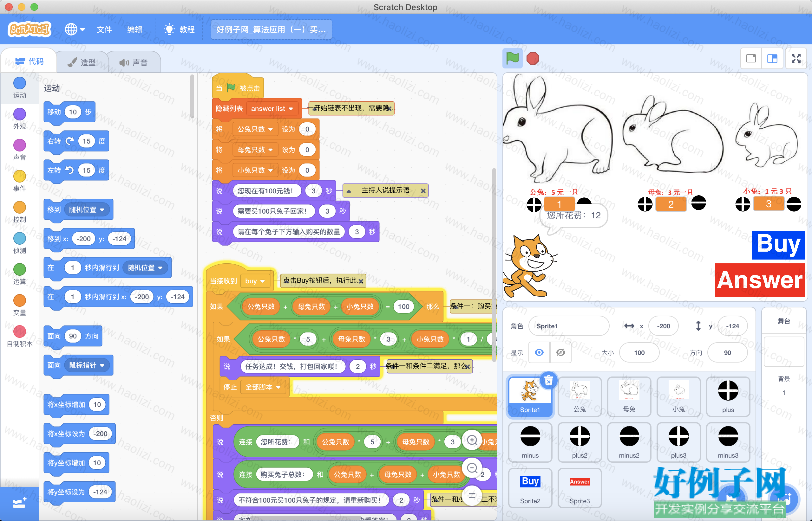Switch to the 代码 tab
Screen dimensions: 812x521
click(29, 61)
